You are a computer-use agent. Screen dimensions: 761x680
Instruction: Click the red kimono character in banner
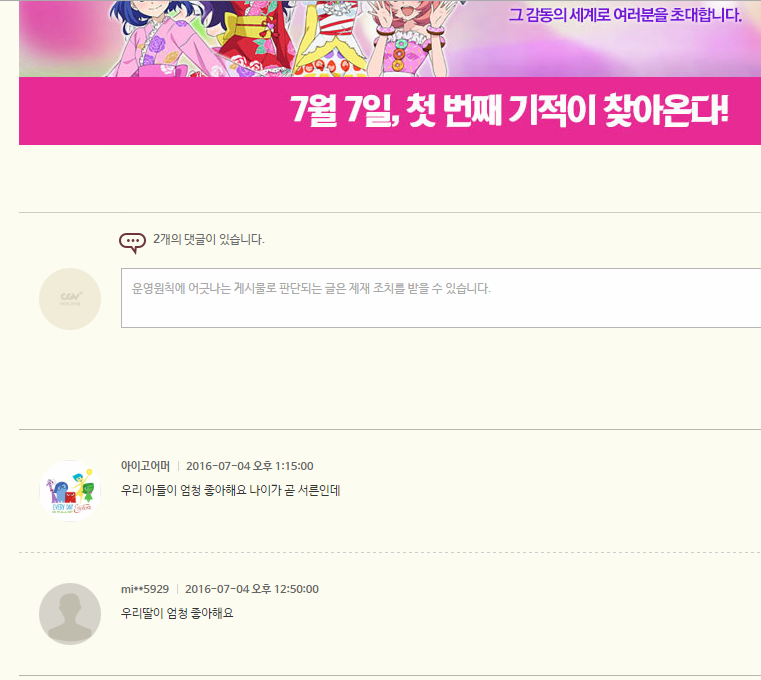point(252,38)
